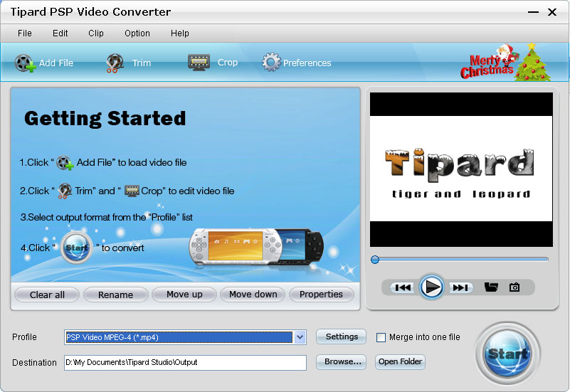Click the Destination label
570x392 pixels.
(35, 363)
